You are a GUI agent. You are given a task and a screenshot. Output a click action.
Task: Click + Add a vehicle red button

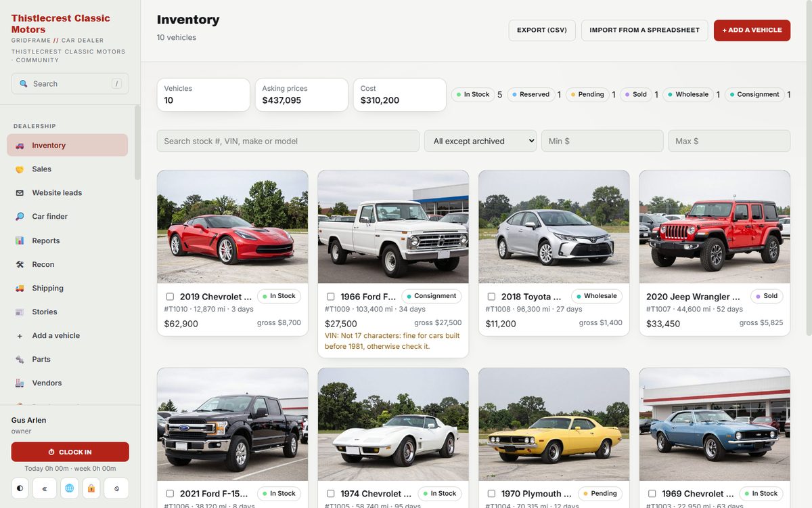[752, 30]
